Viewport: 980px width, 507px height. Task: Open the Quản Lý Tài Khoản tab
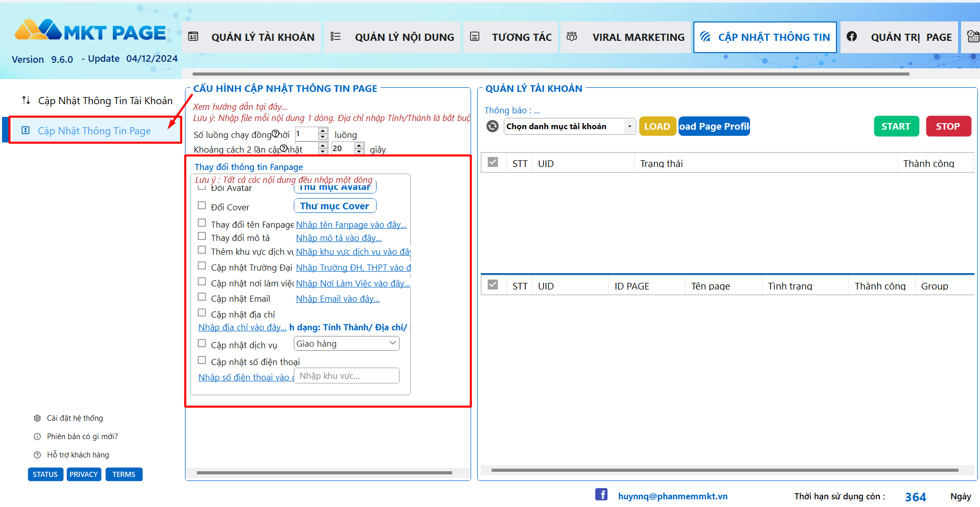point(251,37)
